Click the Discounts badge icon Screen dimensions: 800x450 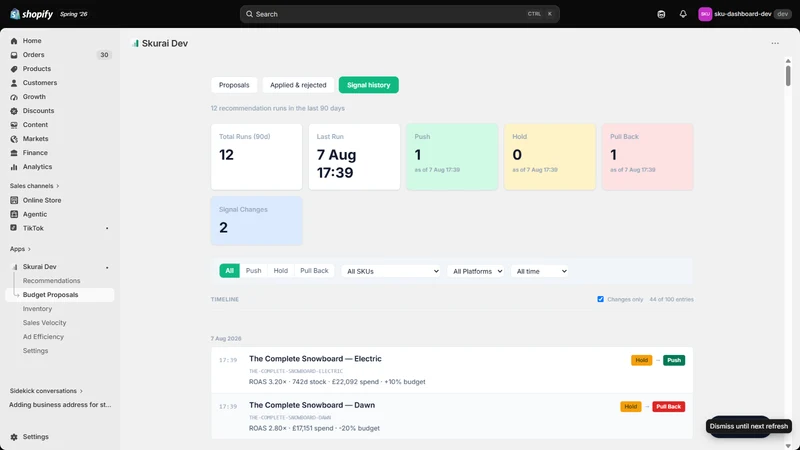14,111
